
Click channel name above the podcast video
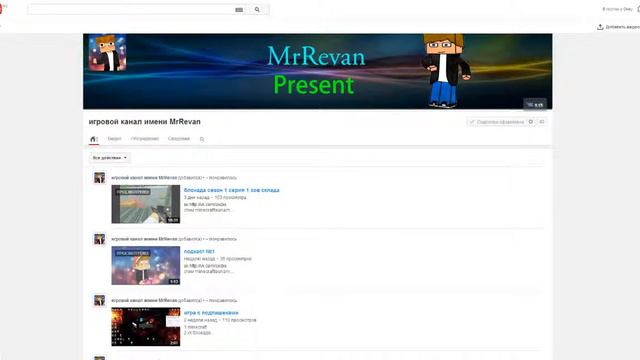point(144,239)
